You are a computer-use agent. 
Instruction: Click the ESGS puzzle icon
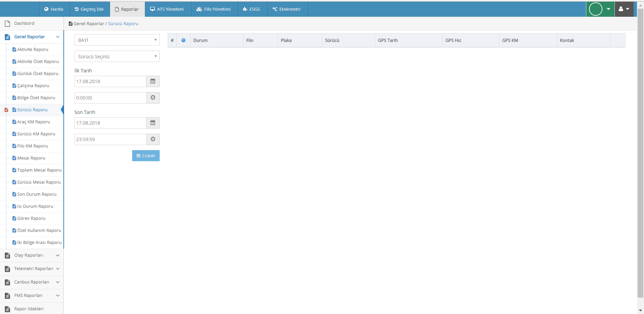pyautogui.click(x=245, y=9)
